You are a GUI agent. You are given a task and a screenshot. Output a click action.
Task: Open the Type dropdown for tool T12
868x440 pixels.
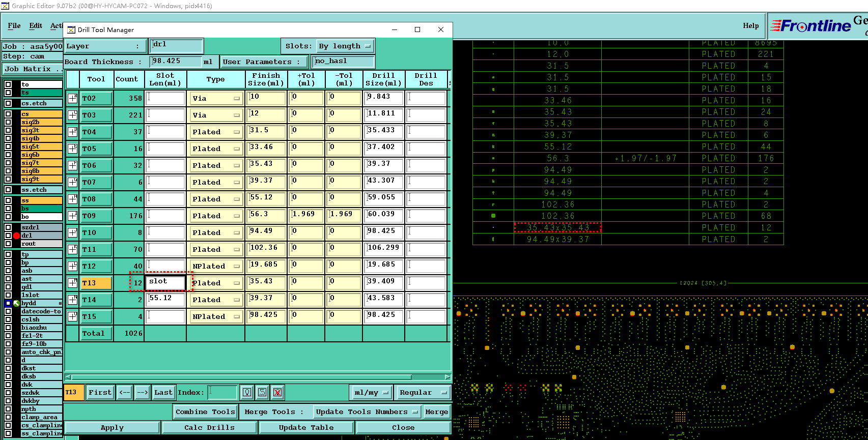[x=216, y=266]
